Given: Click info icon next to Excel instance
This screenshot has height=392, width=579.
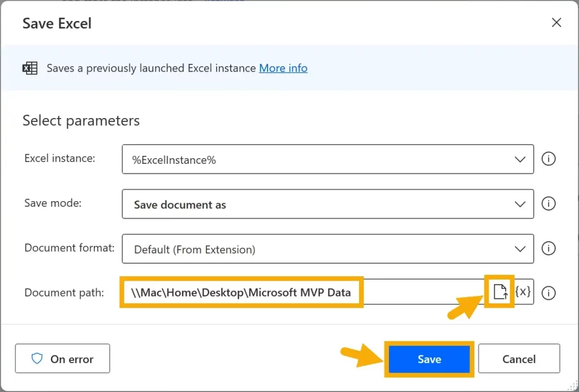Looking at the screenshot, I should click(548, 159).
